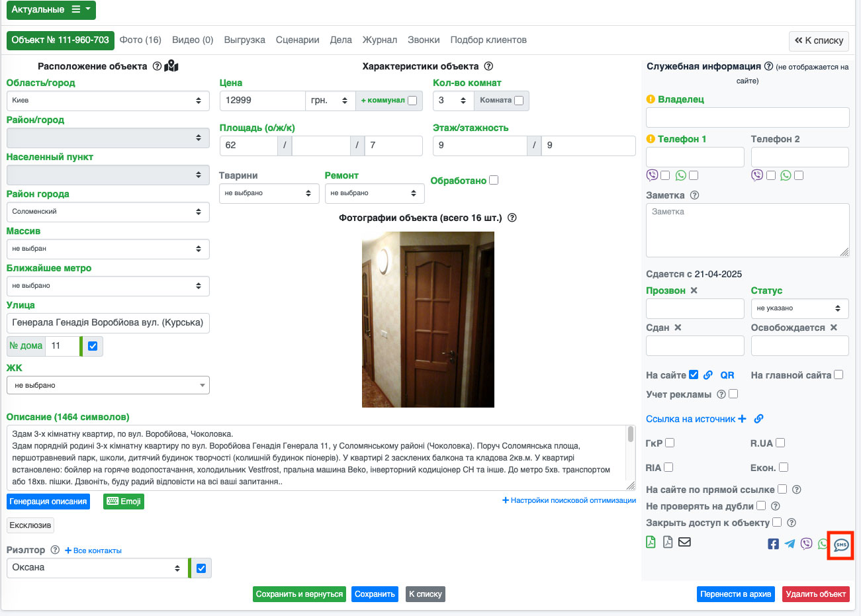Toggle the На сайте checkbox
861x616 pixels.
click(x=694, y=374)
